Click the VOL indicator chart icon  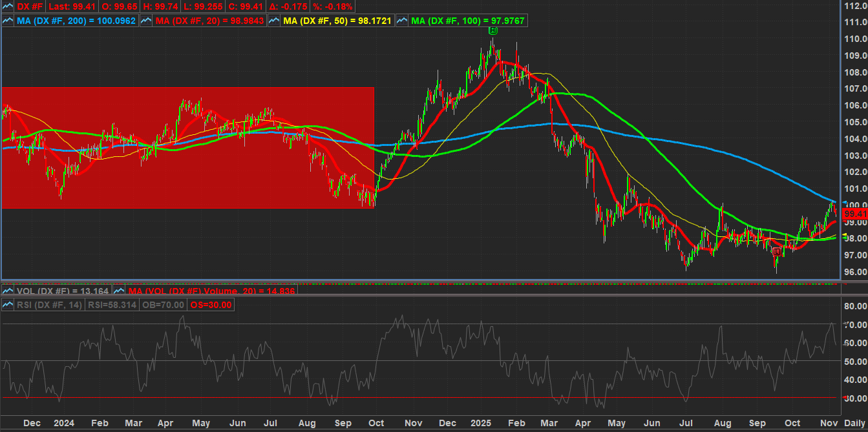pyautogui.click(x=8, y=291)
